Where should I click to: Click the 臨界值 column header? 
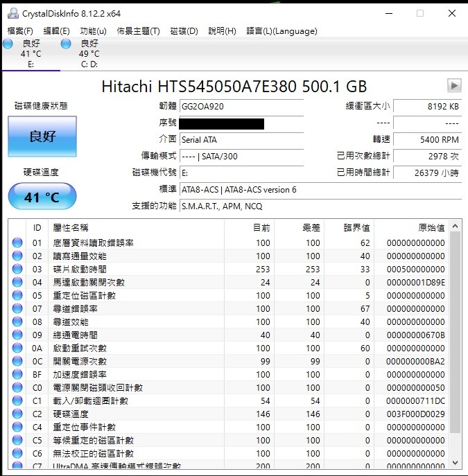point(349,228)
